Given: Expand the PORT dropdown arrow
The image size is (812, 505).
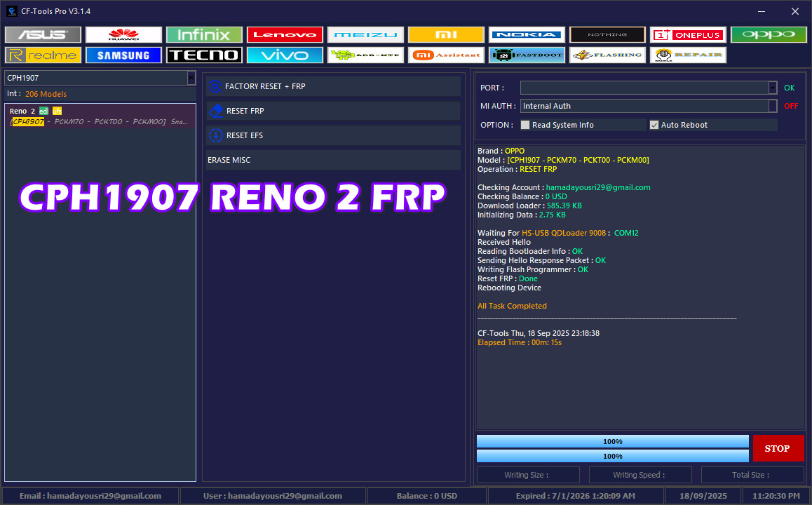Looking at the screenshot, I should [x=773, y=88].
